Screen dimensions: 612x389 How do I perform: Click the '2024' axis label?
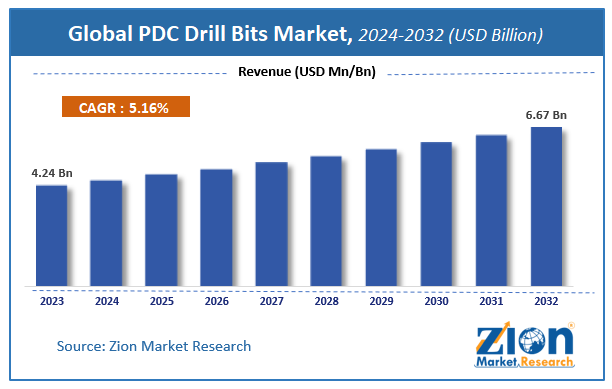(x=107, y=301)
